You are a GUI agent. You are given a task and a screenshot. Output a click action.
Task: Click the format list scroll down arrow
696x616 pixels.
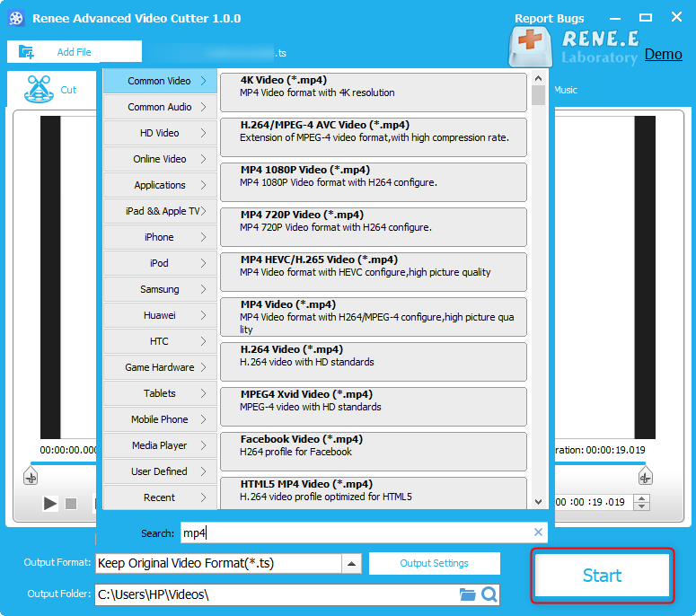pyautogui.click(x=539, y=502)
